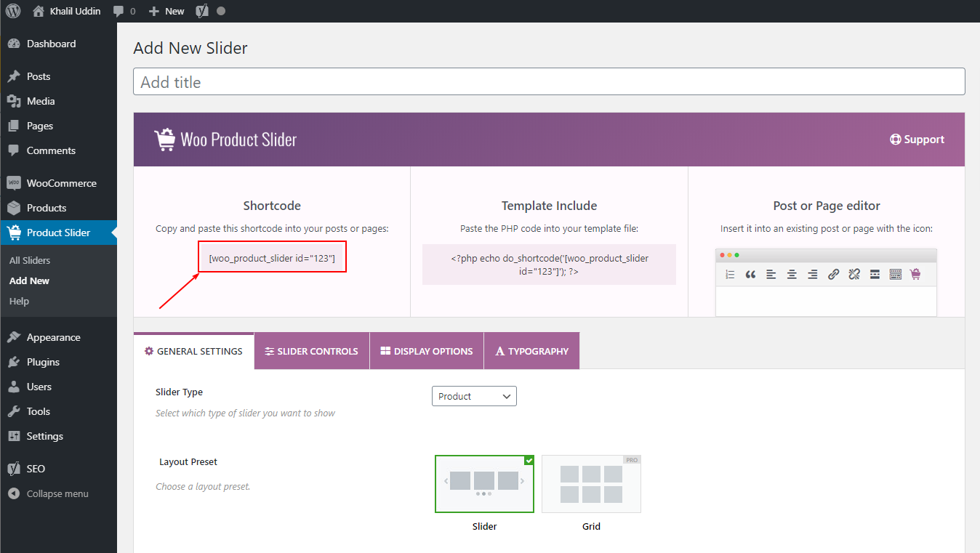This screenshot has height=553, width=980.
Task: Choose the Slider layout preset
Action: pyautogui.click(x=484, y=484)
